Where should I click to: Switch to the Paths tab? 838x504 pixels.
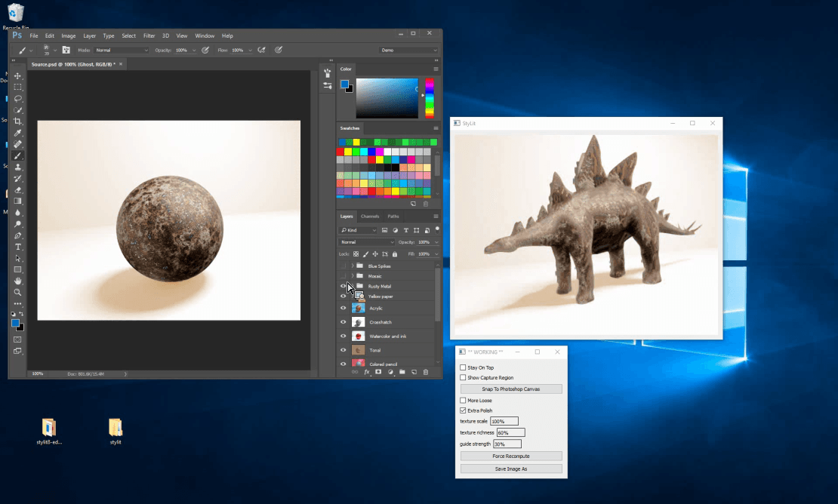pos(393,217)
